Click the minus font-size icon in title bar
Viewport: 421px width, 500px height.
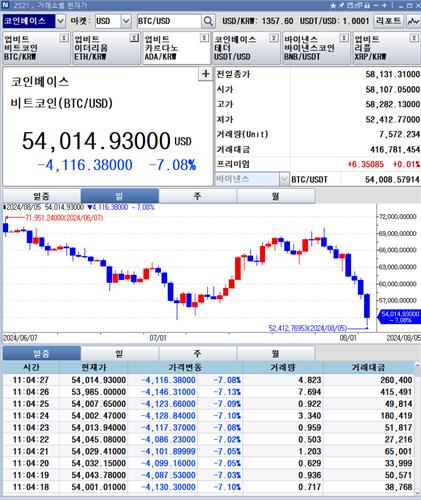pos(376,5)
